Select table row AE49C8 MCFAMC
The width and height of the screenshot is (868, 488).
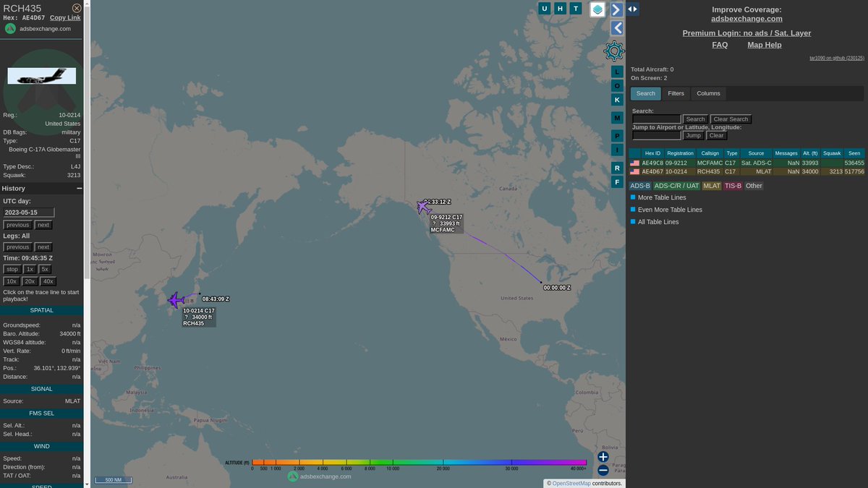746,163
